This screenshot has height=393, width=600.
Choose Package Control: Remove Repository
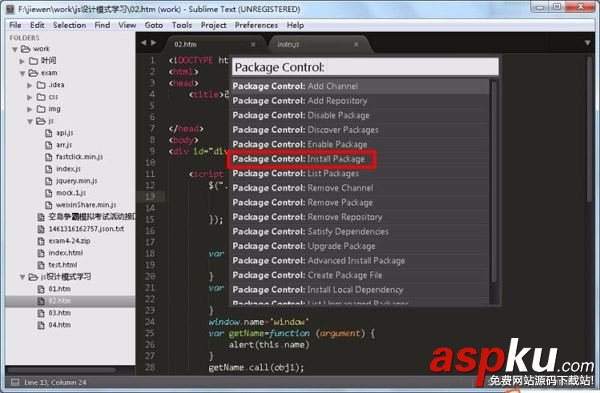(360, 217)
